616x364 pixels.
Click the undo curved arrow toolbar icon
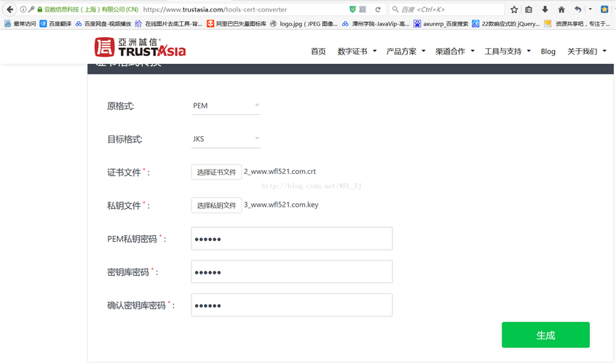click(x=578, y=9)
